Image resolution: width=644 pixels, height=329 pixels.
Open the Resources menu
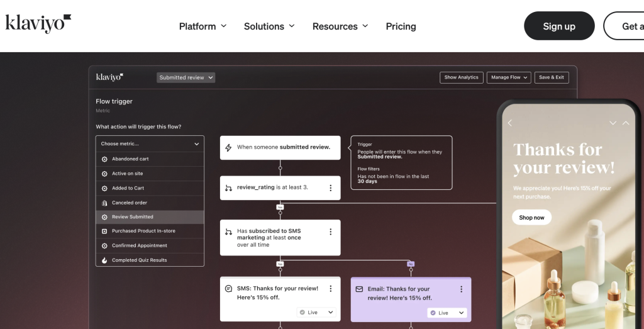coord(340,26)
